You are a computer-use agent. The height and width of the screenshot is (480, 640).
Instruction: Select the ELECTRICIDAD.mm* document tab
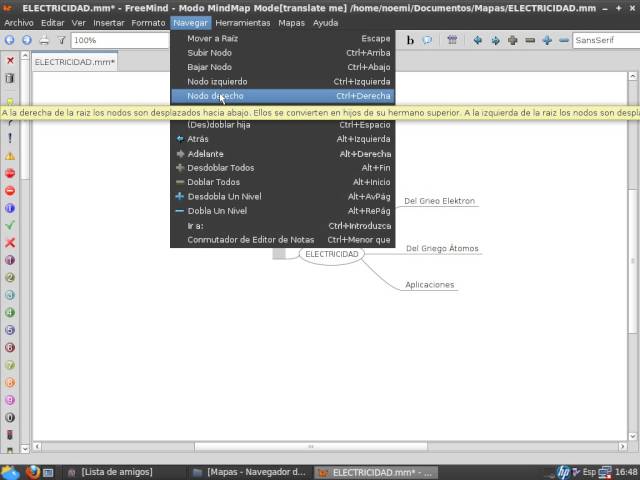pyautogui.click(x=75, y=62)
